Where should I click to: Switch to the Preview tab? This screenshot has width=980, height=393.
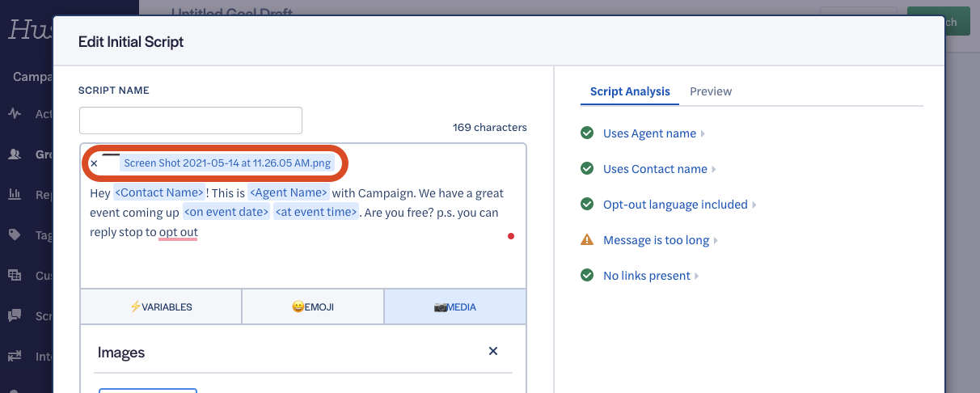tap(711, 91)
